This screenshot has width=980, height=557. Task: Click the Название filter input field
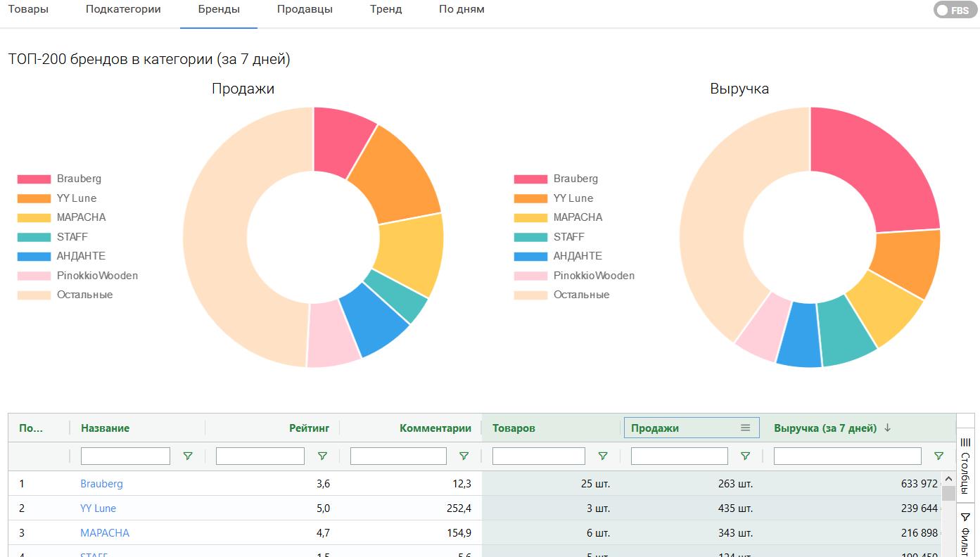click(125, 456)
